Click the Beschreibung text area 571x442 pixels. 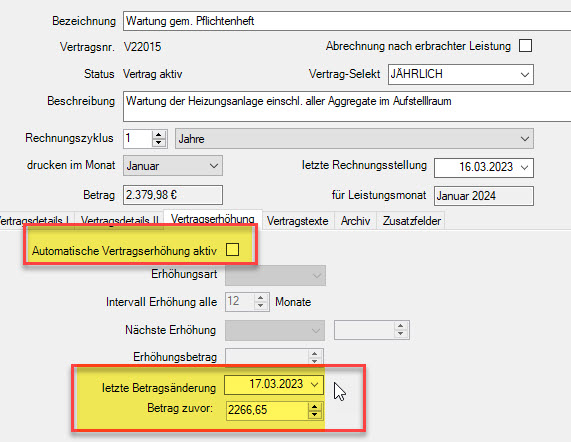pos(347,107)
